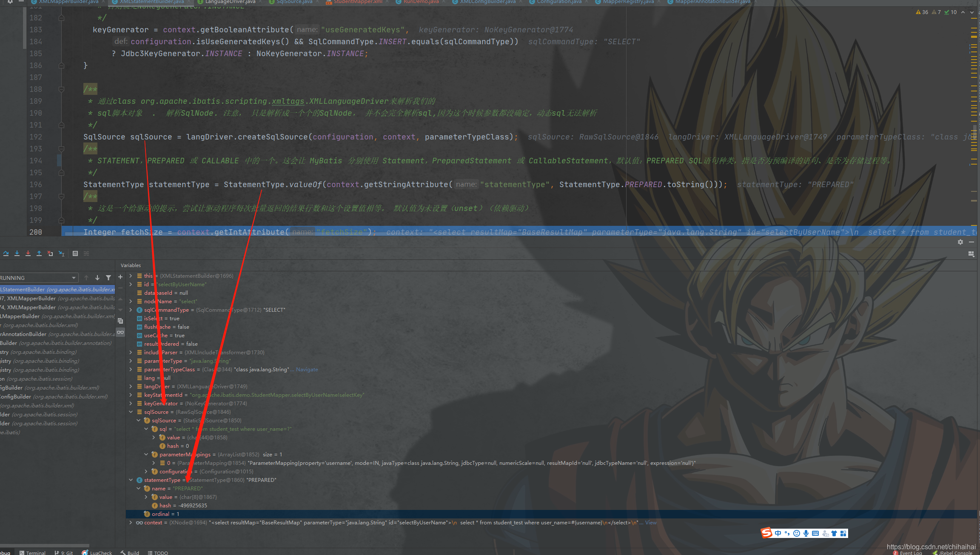Click the Step Into debugger icon
This screenshot has width=980, height=555.
(x=17, y=253)
